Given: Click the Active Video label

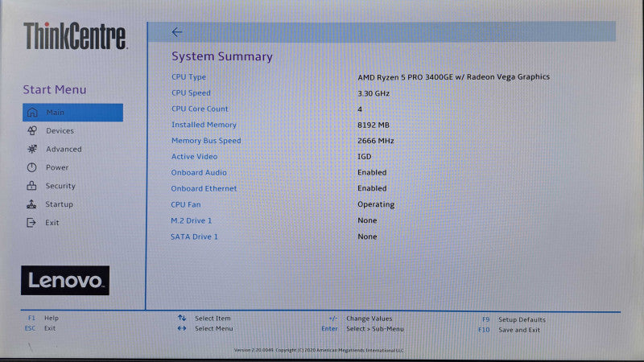Looking at the screenshot, I should [x=194, y=156].
